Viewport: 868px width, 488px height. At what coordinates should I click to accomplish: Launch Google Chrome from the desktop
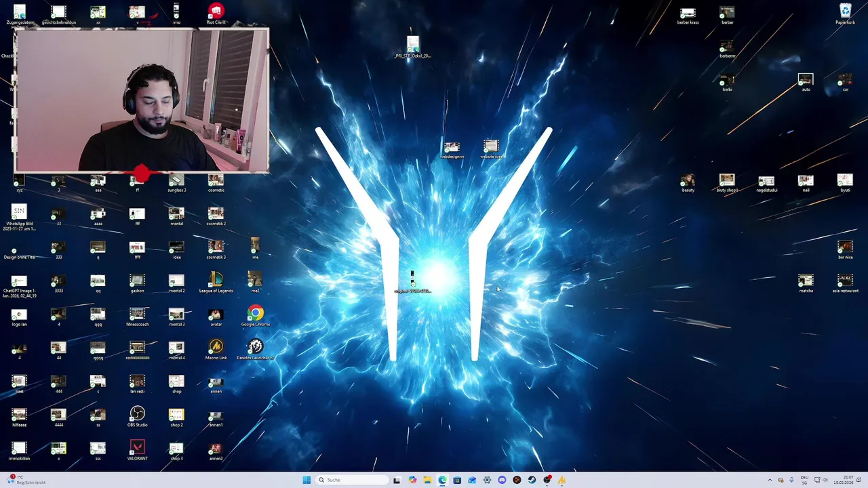[255, 316]
